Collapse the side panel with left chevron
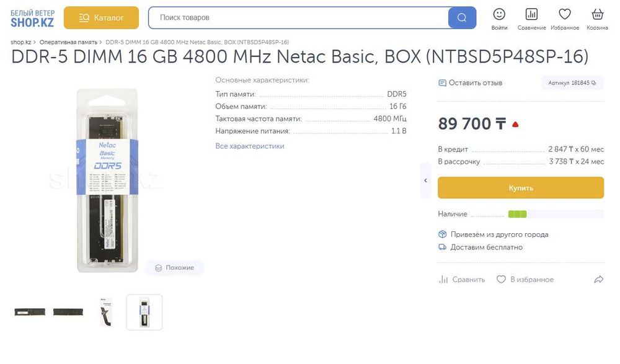Screen dimensions: 620x364 click(x=425, y=180)
